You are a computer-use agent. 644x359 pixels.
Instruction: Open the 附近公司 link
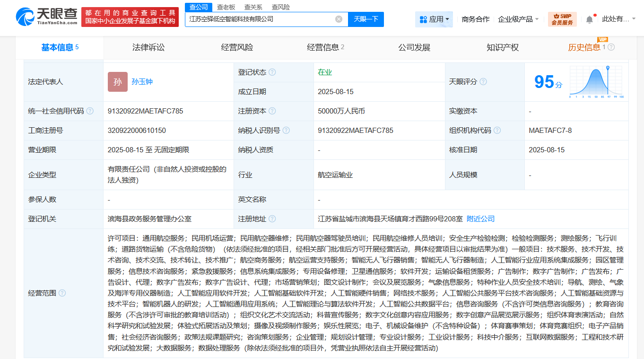[480, 219]
